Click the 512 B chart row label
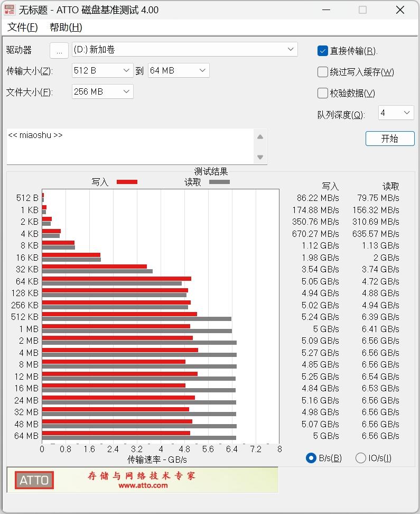This screenshot has width=420, height=514. point(27,198)
